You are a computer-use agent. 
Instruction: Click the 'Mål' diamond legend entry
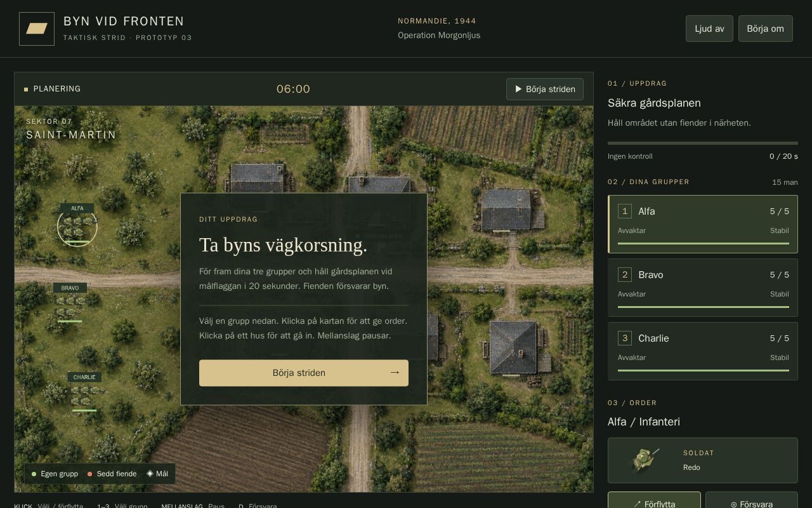pos(157,474)
